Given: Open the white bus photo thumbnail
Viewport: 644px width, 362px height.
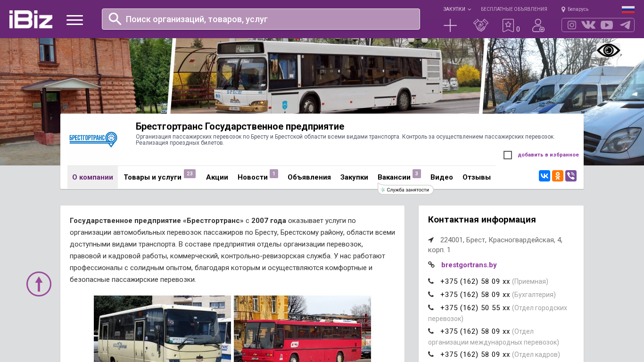Looking at the screenshot, I should (162, 329).
